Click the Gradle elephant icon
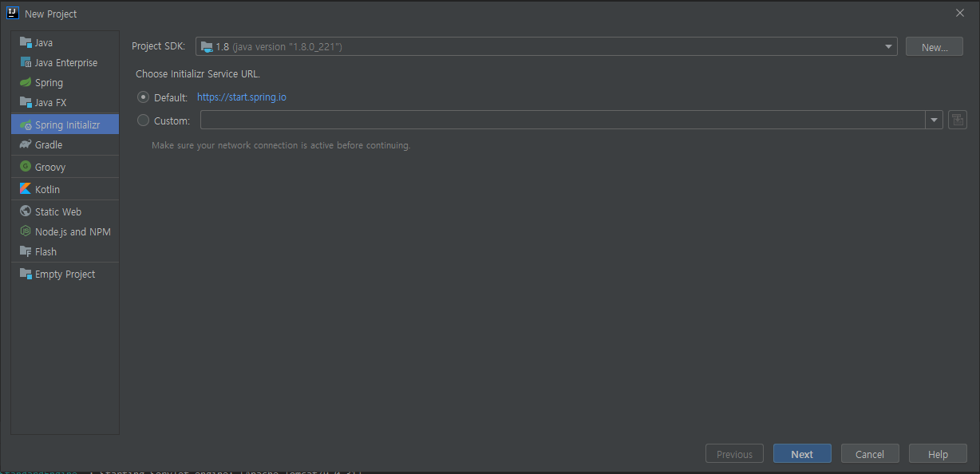Viewport: 980px width, 474px height. coord(26,144)
